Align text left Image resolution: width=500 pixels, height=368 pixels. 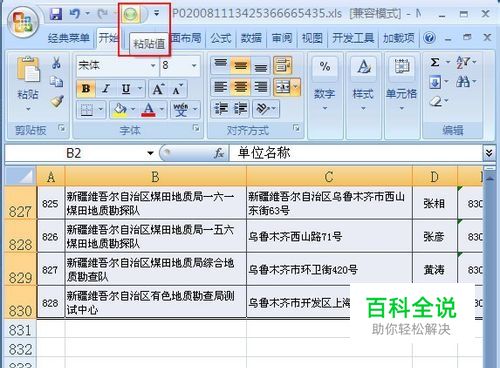[220, 87]
